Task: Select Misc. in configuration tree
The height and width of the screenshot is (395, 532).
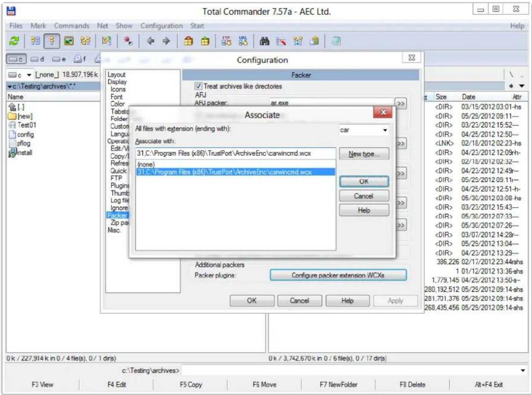Action: click(x=114, y=230)
